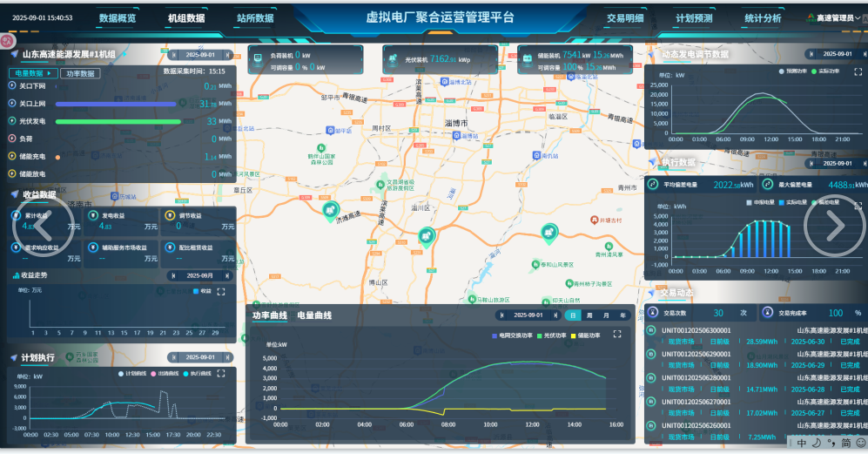This screenshot has height=454, width=868.
Task: Open the 交易明细 navigation tab
Action: pos(625,17)
